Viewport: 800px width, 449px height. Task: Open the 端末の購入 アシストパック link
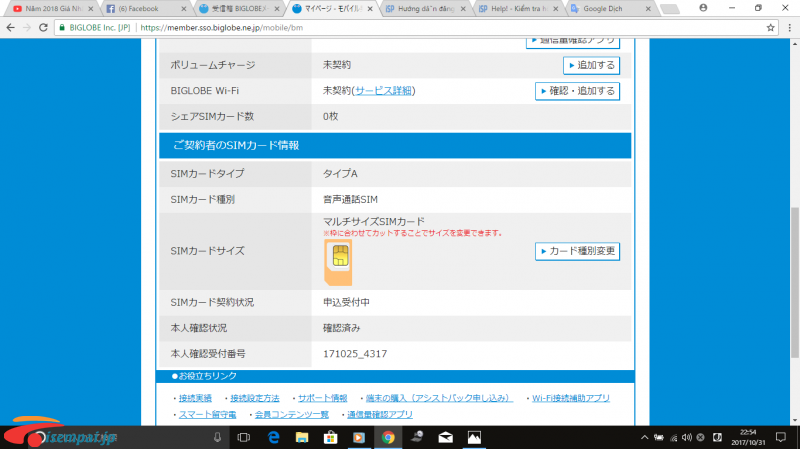439,398
